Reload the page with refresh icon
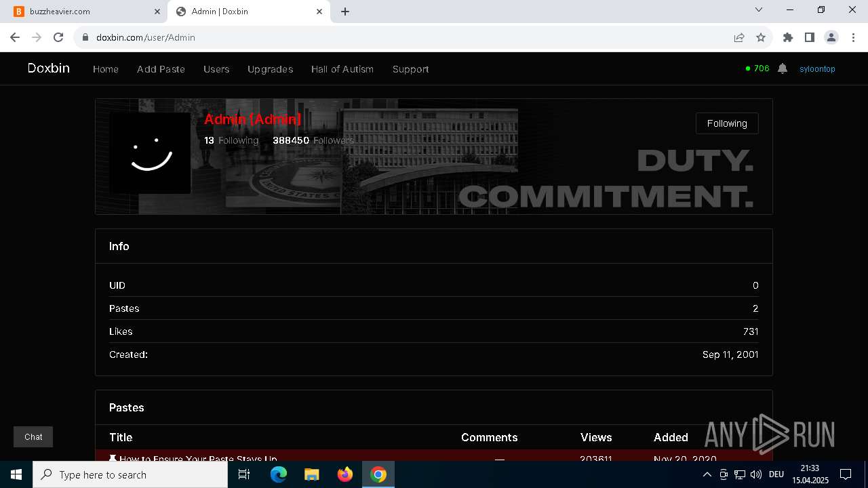Viewport: 868px width, 488px height. point(58,37)
